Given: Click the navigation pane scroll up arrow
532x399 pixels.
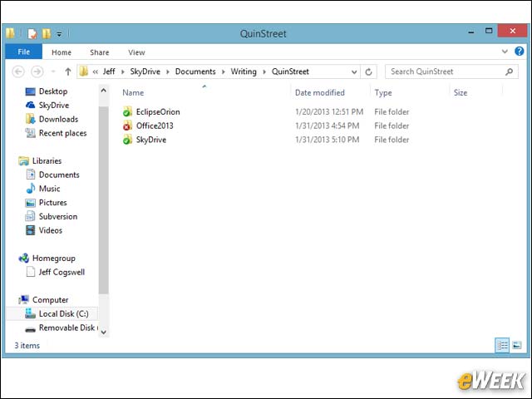Looking at the screenshot, I should pyautogui.click(x=104, y=91).
